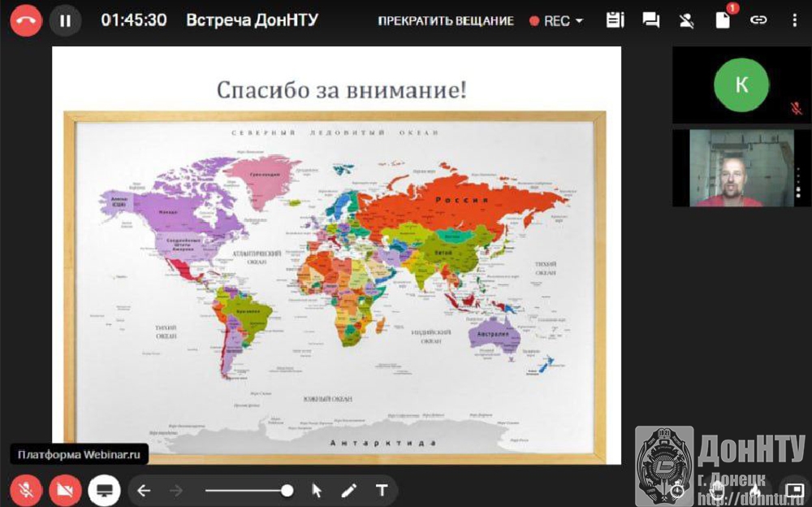Image resolution: width=812 pixels, height=507 pixels.
Task: Select the pointer cursor tool
Action: click(317, 490)
